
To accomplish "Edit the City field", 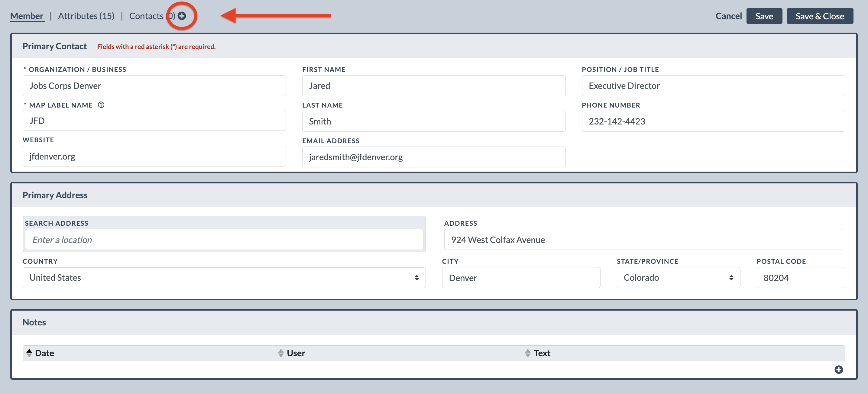I will (x=521, y=277).
